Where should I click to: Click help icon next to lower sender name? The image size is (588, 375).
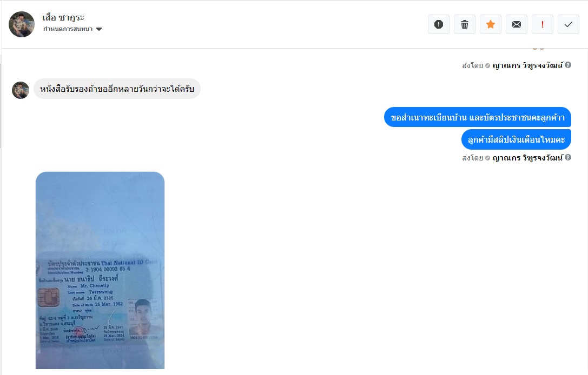568,157
